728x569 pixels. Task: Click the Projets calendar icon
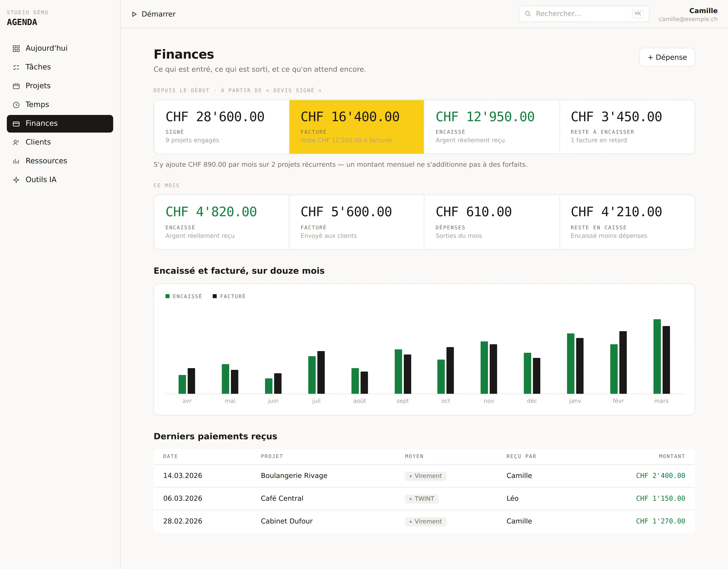coord(16,86)
